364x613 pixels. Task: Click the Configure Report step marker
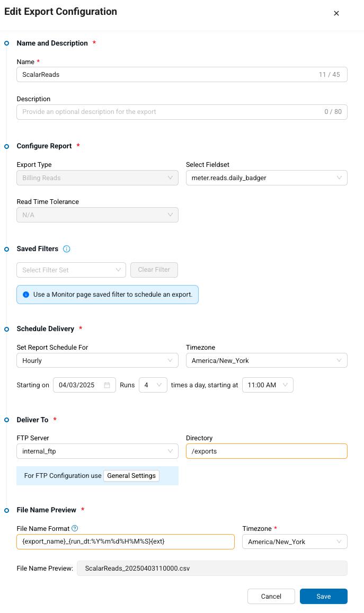click(6, 146)
